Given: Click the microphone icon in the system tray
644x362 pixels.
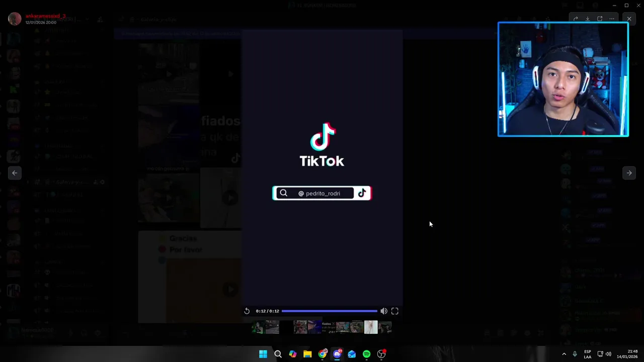Looking at the screenshot, I should coord(575,354).
